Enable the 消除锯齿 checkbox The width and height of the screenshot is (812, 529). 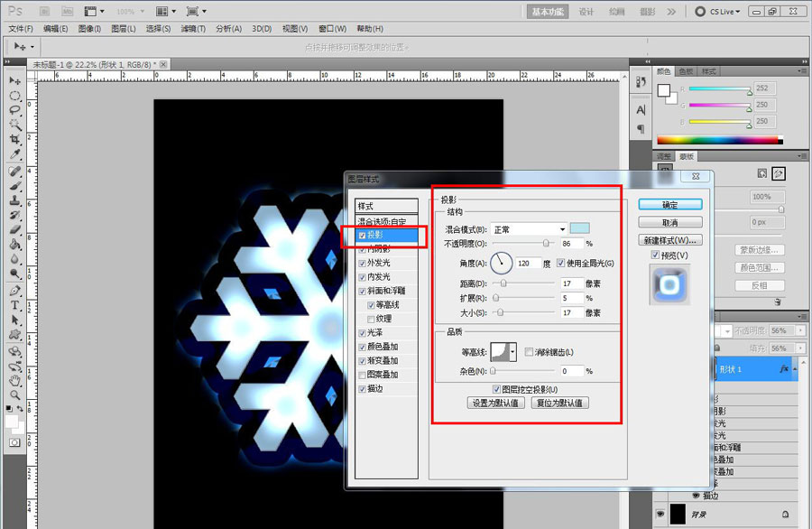(x=530, y=351)
